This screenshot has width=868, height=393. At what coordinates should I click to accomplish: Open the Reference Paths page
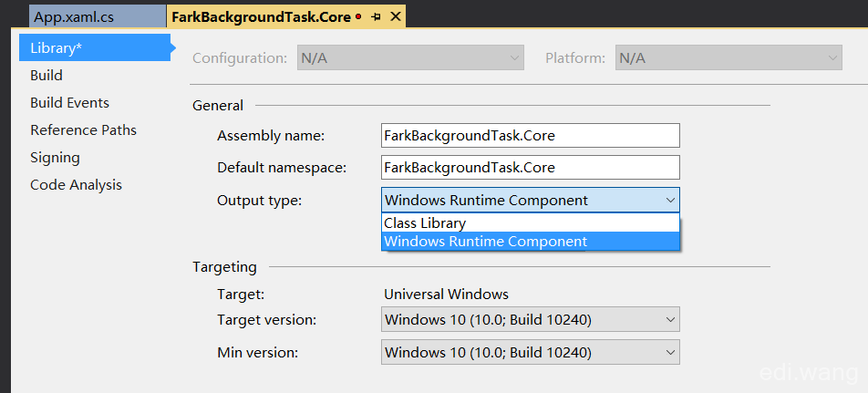pos(84,130)
